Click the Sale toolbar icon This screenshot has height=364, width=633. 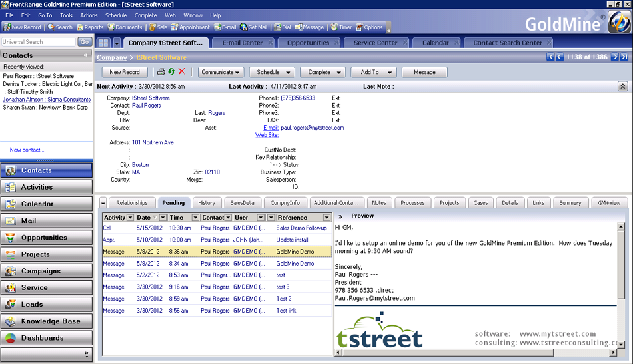(159, 27)
